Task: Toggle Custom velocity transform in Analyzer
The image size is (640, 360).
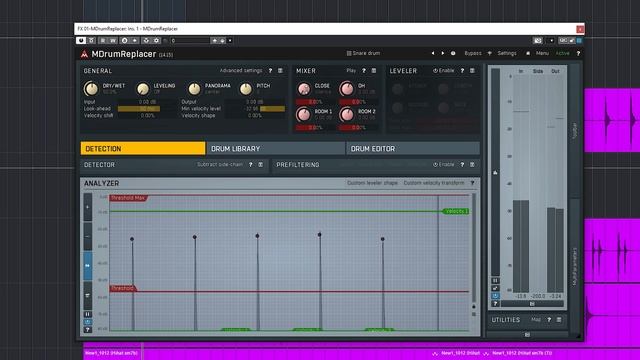Action: point(434,183)
